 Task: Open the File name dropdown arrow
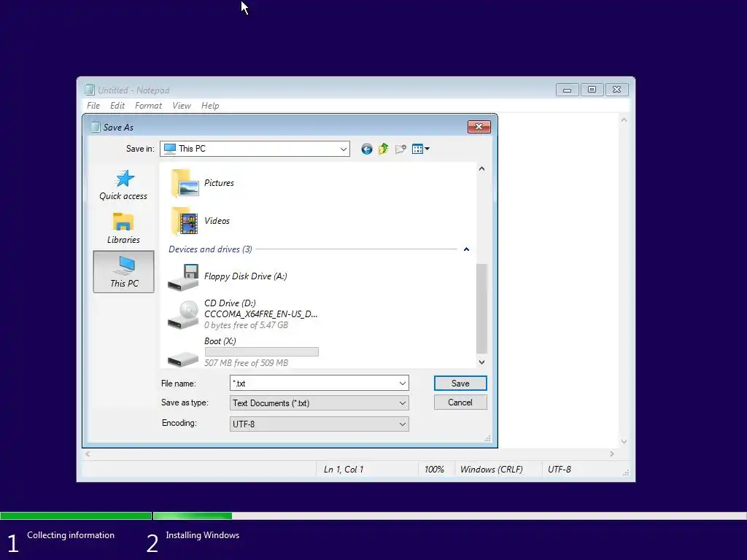tap(403, 384)
